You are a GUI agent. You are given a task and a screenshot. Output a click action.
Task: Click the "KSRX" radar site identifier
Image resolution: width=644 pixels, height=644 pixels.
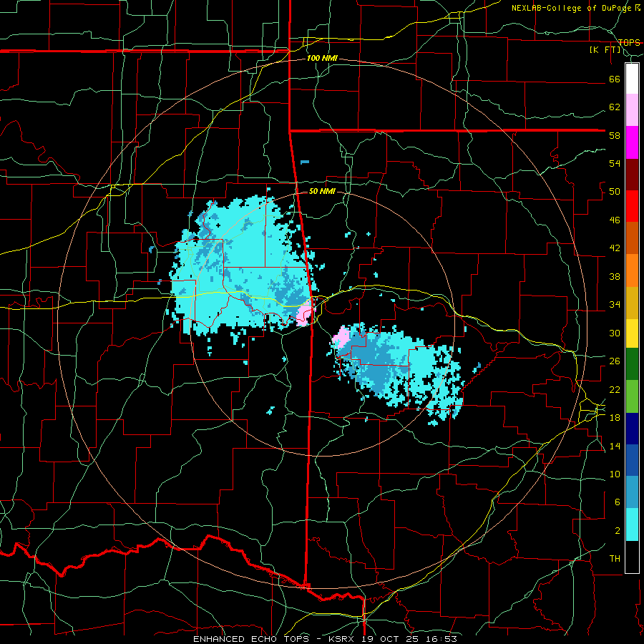click(x=343, y=639)
